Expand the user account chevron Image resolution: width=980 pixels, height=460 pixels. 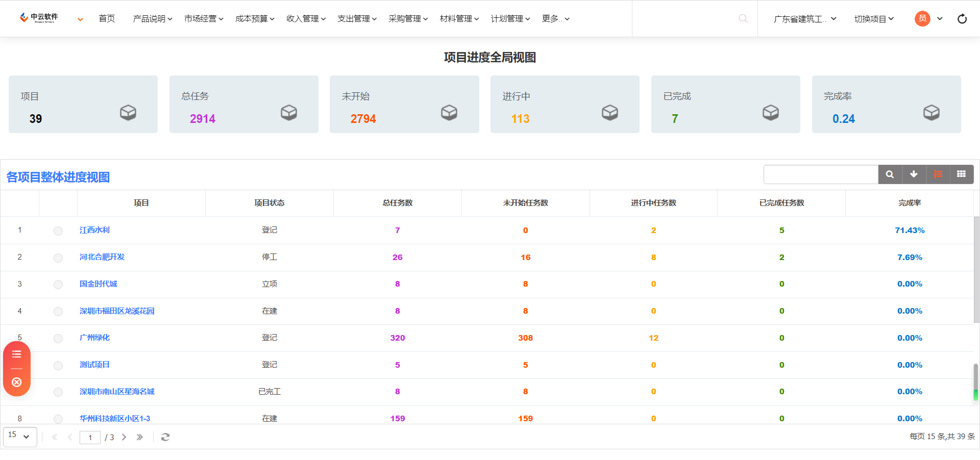(940, 18)
